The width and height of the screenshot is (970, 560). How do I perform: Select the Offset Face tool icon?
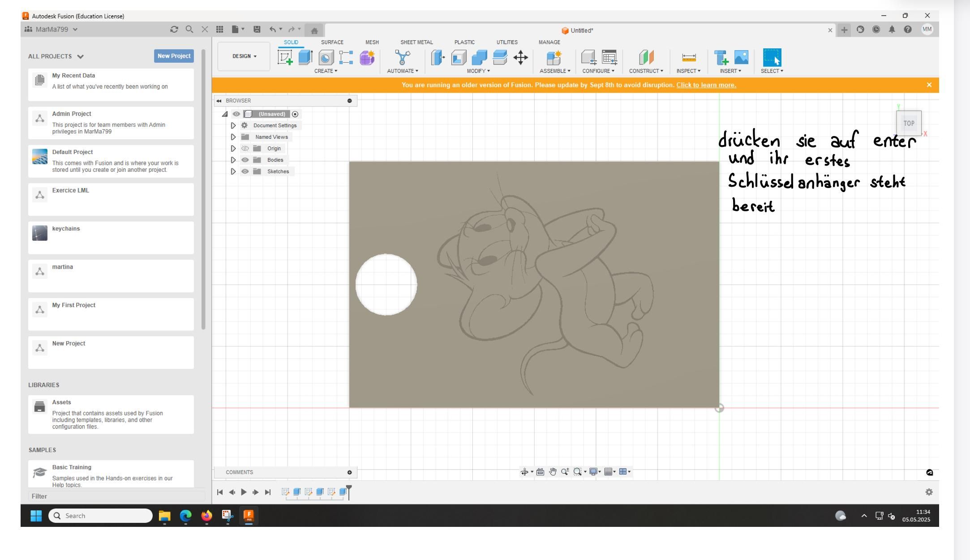(500, 58)
